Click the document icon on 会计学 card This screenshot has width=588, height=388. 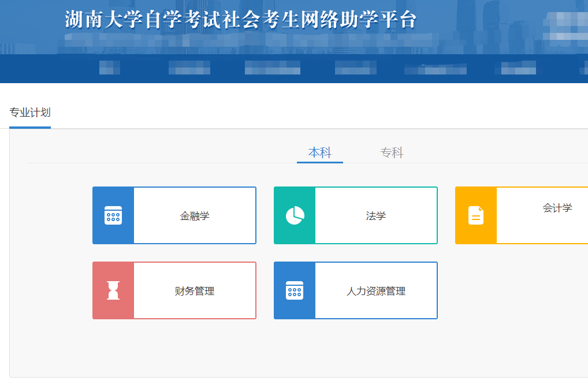pyautogui.click(x=476, y=215)
